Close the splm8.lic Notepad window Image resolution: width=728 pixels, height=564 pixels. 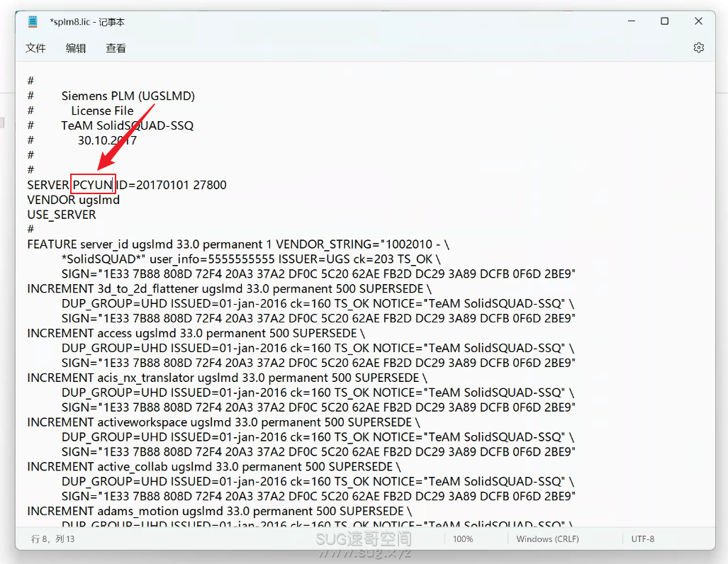[698, 21]
